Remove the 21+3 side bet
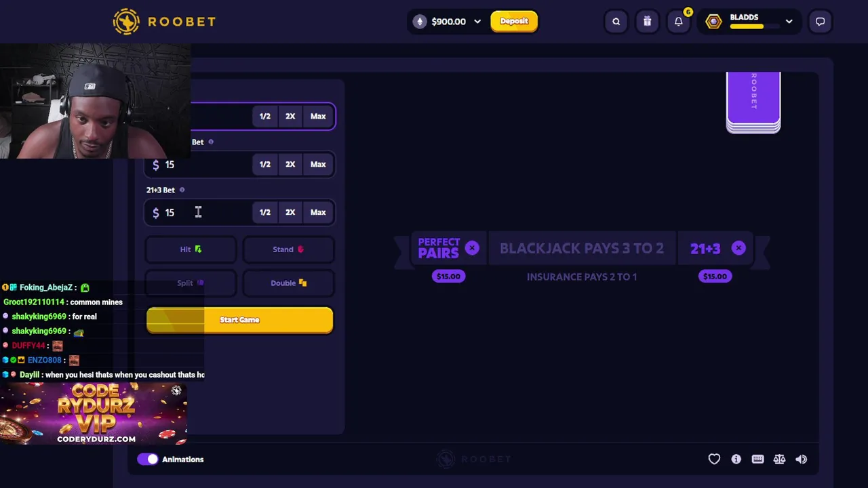The width and height of the screenshot is (868, 488). click(x=738, y=248)
